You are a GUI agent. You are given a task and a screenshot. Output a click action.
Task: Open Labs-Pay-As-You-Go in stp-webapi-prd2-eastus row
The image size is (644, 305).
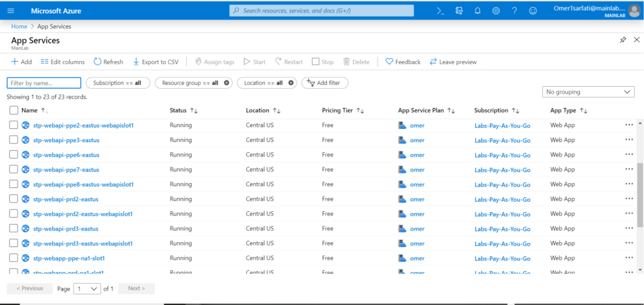pyautogui.click(x=502, y=199)
